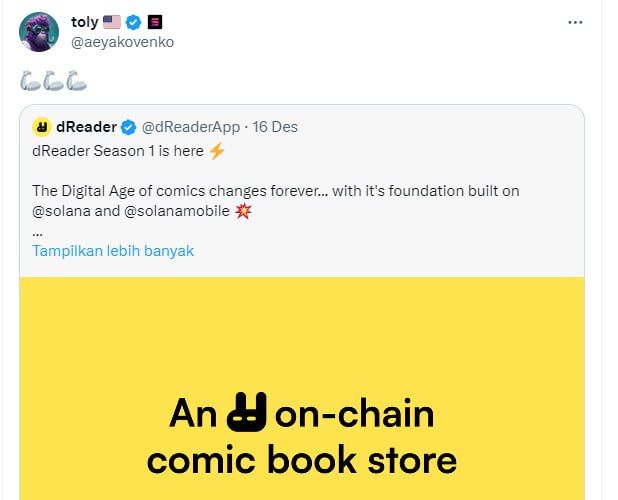Open the @aeyakovenko handle
The image size is (618, 500).
123,42
